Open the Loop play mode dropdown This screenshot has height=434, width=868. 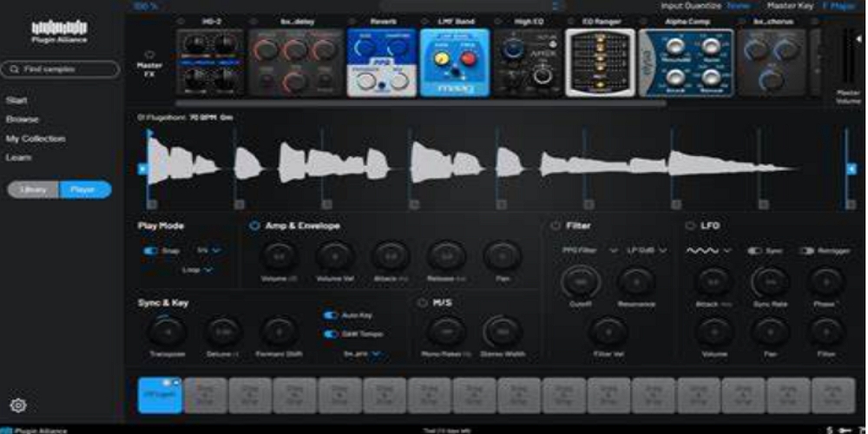coord(198,270)
